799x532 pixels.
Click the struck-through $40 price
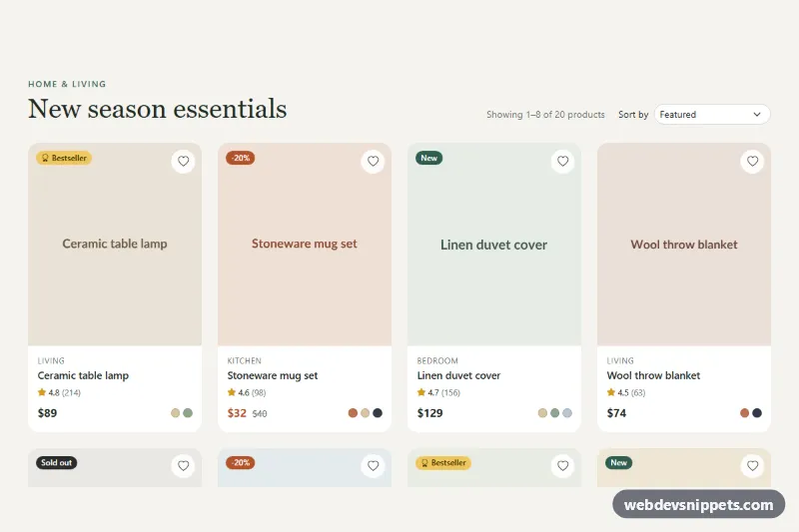[x=260, y=414]
